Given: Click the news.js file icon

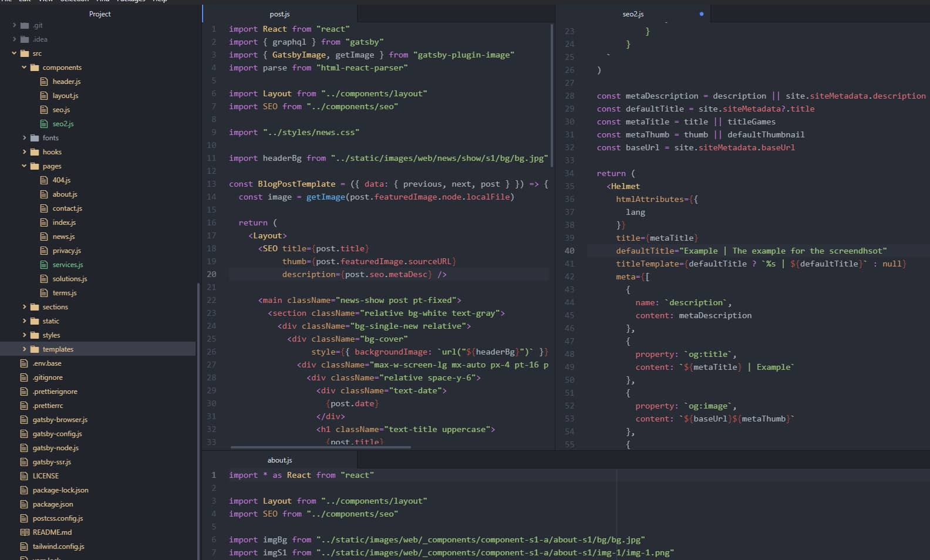Looking at the screenshot, I should pyautogui.click(x=44, y=237).
